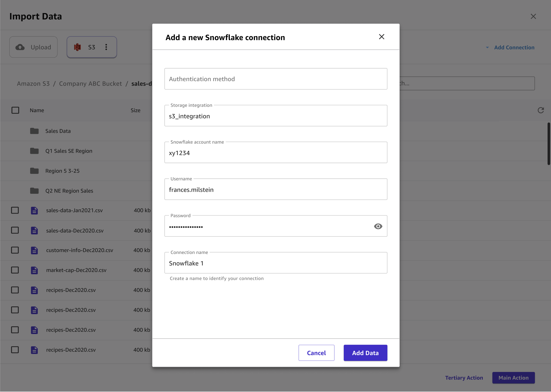The width and height of the screenshot is (551, 392).
Task: Click the Snowflake account name field
Action: pos(276,152)
